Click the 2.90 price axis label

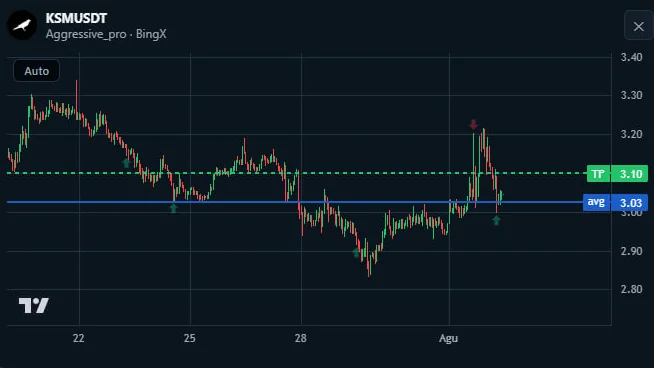(631, 251)
